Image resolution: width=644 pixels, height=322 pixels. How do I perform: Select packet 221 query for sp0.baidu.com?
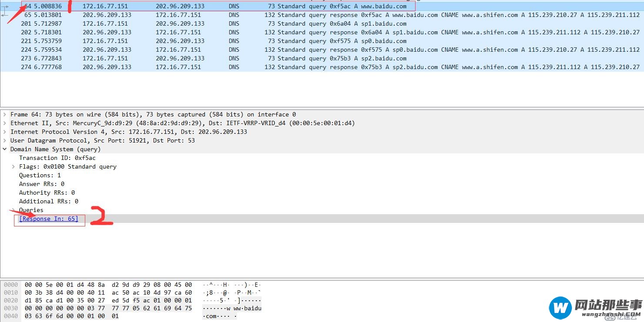(x=322, y=41)
